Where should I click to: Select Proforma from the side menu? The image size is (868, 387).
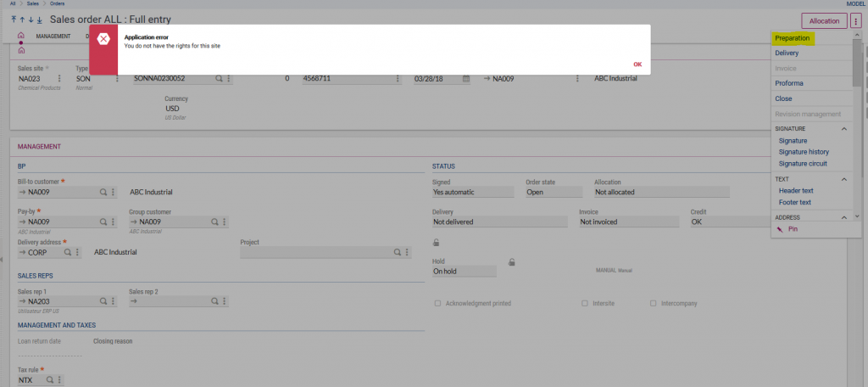click(x=789, y=83)
